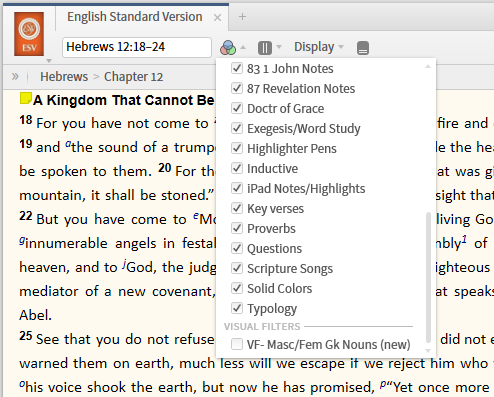Viewport: 494px width, 397px height.
Task: Enable VF- Masc/Fem Gk Nouns filter
Action: 237,344
